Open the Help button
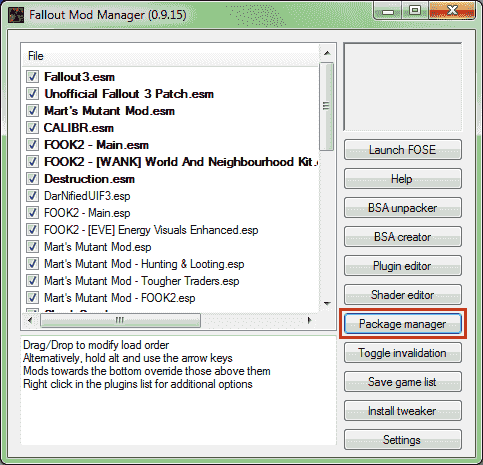This screenshot has height=465, width=483. click(x=403, y=179)
